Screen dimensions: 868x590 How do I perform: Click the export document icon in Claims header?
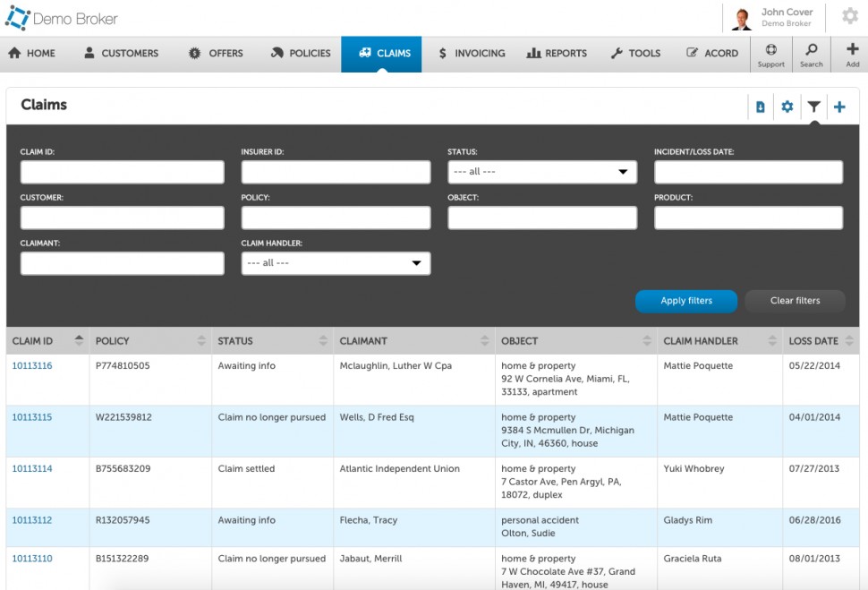pos(760,107)
